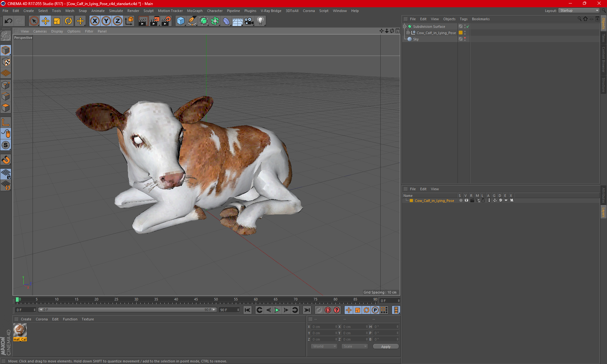Select the Sky object in Object Manager
Viewport: 607px width, 364px height.
(x=416, y=39)
